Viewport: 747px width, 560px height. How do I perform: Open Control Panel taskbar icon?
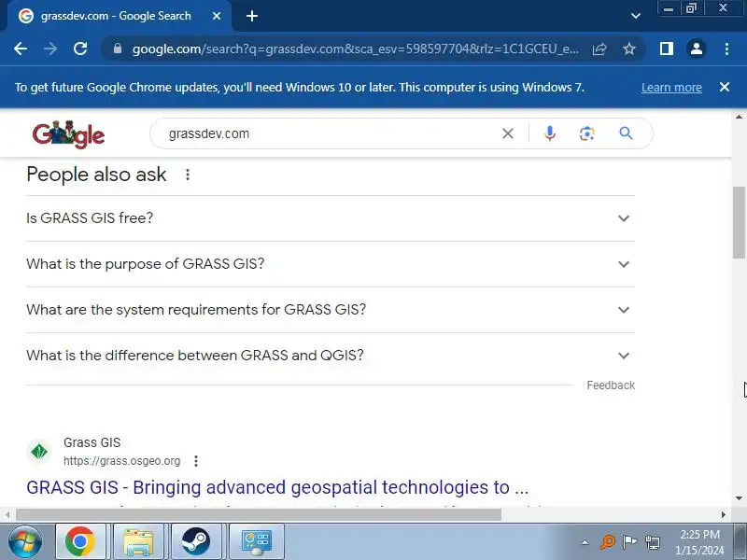[x=257, y=541]
